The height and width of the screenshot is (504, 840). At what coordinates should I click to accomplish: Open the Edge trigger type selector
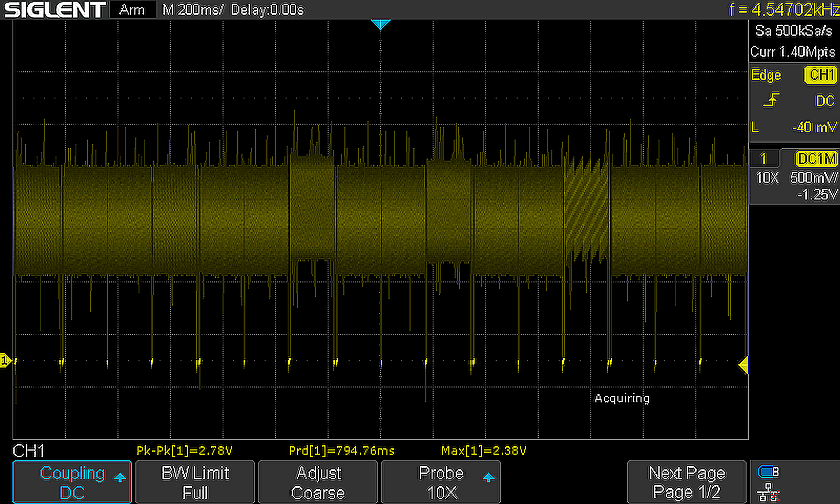[x=766, y=75]
